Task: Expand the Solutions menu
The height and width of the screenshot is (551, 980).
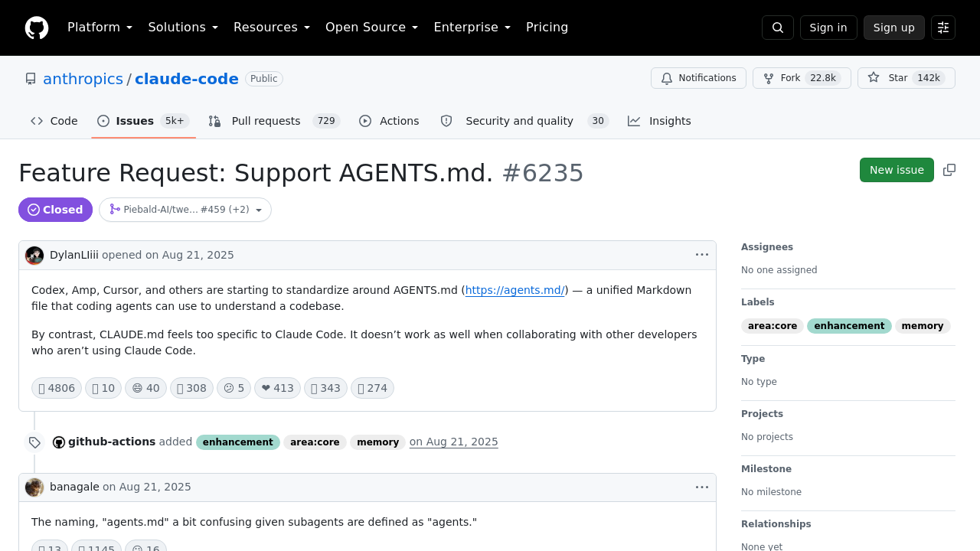Action: pos(183,28)
